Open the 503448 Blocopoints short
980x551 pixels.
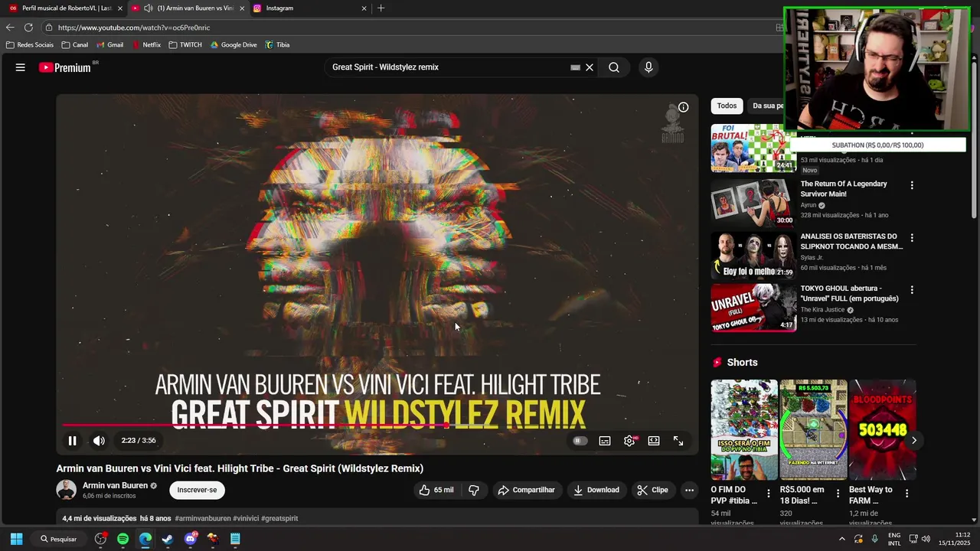(882, 429)
